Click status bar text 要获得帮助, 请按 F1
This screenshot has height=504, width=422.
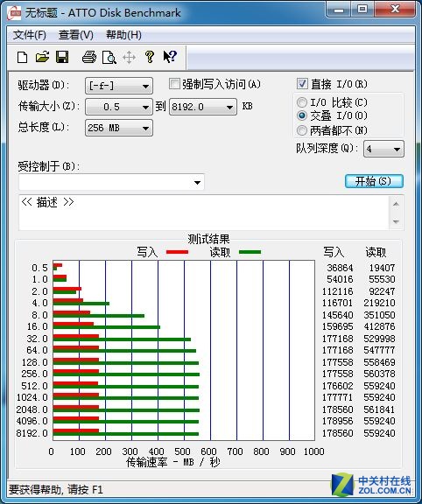(x=56, y=489)
